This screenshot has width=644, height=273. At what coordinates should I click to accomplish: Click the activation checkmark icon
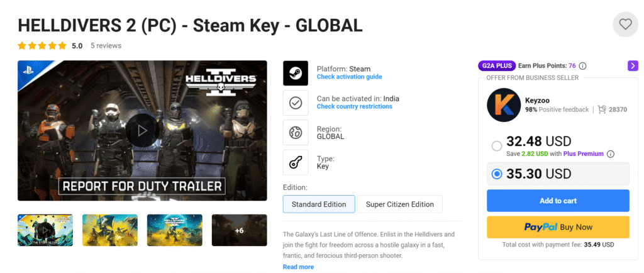[296, 103]
